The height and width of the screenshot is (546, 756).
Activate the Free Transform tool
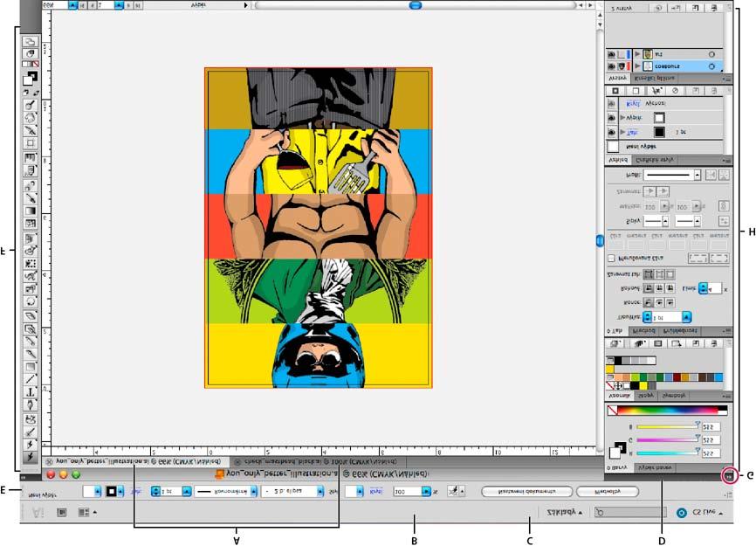tap(31, 263)
